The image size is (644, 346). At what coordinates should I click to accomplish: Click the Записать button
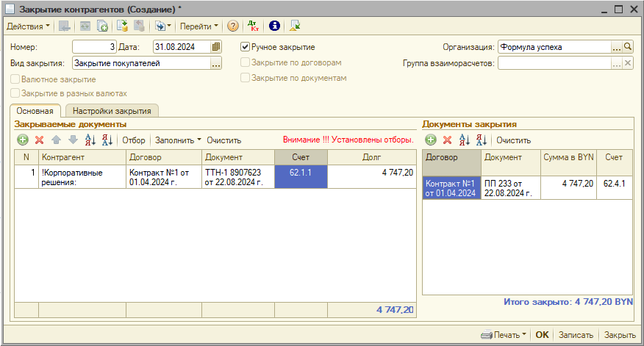point(576,335)
